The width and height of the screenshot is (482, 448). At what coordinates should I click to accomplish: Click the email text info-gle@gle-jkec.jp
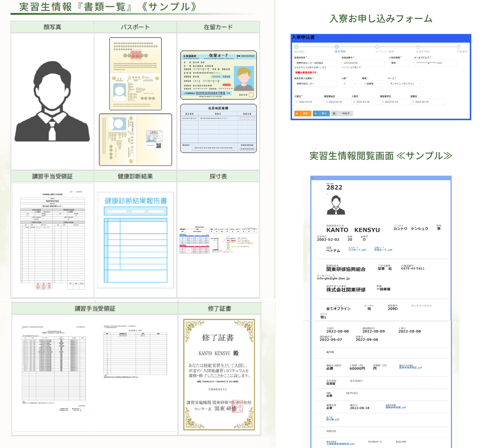click(x=333, y=278)
